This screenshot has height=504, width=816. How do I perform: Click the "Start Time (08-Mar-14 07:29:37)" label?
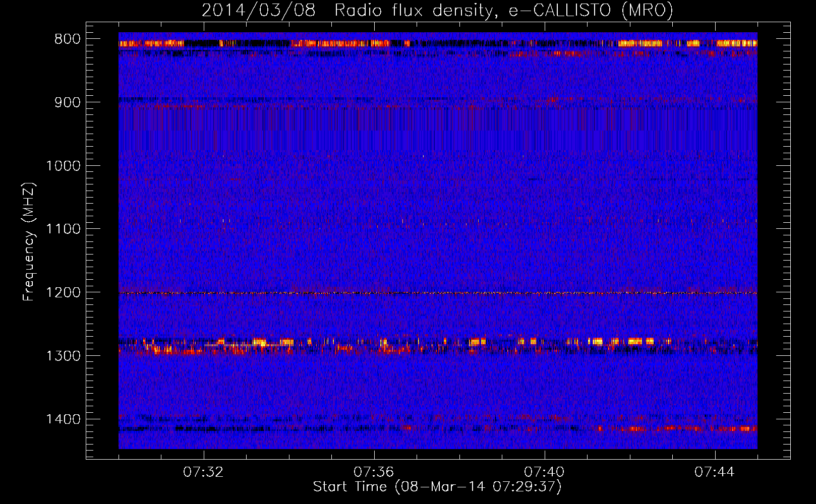pyautogui.click(x=437, y=487)
